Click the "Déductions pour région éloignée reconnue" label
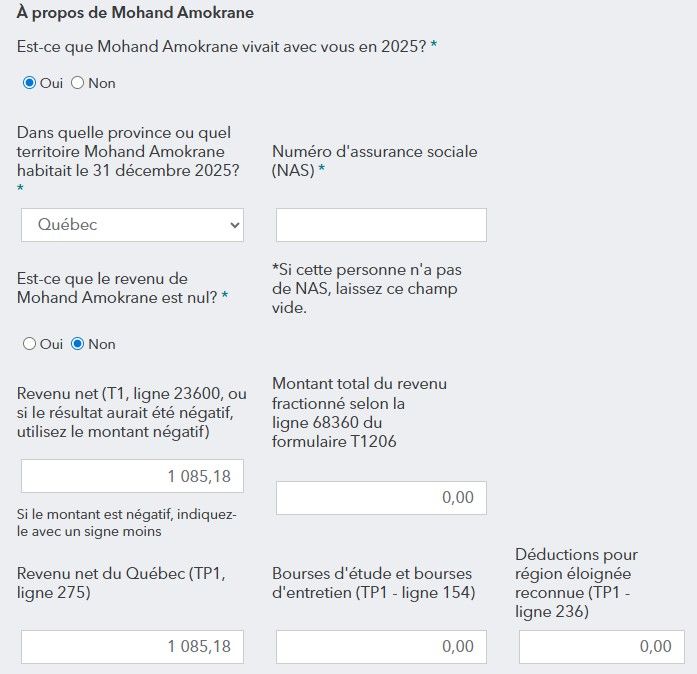This screenshot has width=697, height=674. pos(576,582)
